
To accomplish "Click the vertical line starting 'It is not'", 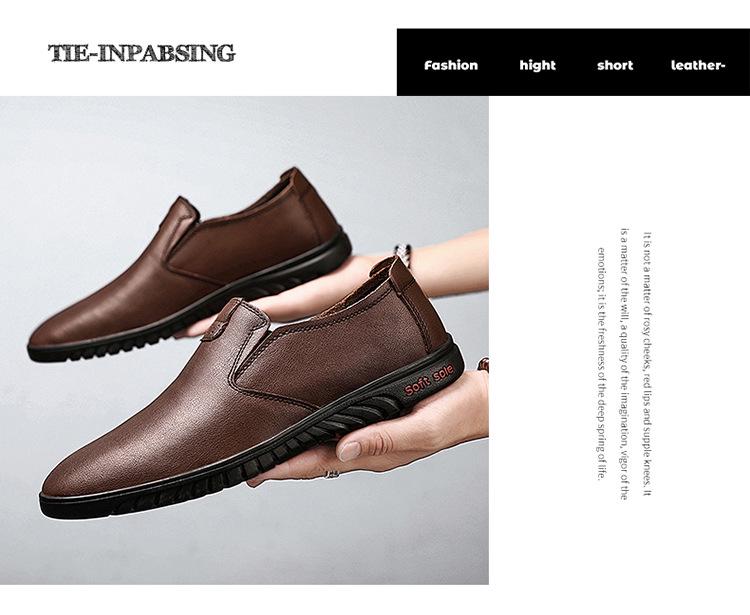I will point(647,365).
